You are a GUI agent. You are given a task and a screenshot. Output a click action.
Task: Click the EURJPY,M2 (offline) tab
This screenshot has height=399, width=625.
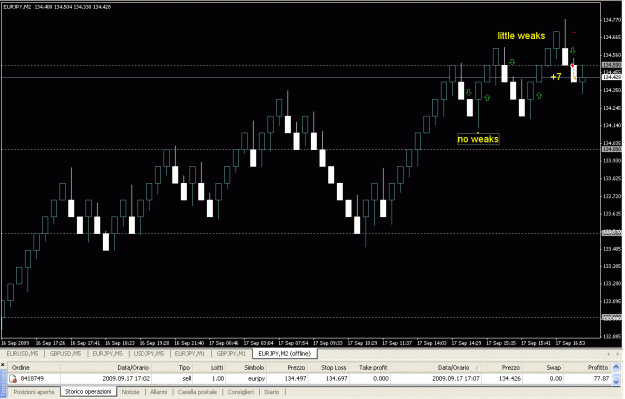[x=285, y=354]
